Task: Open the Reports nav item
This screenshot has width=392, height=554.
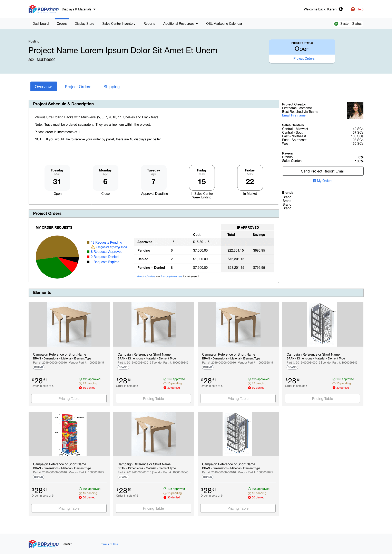Action: point(149,24)
